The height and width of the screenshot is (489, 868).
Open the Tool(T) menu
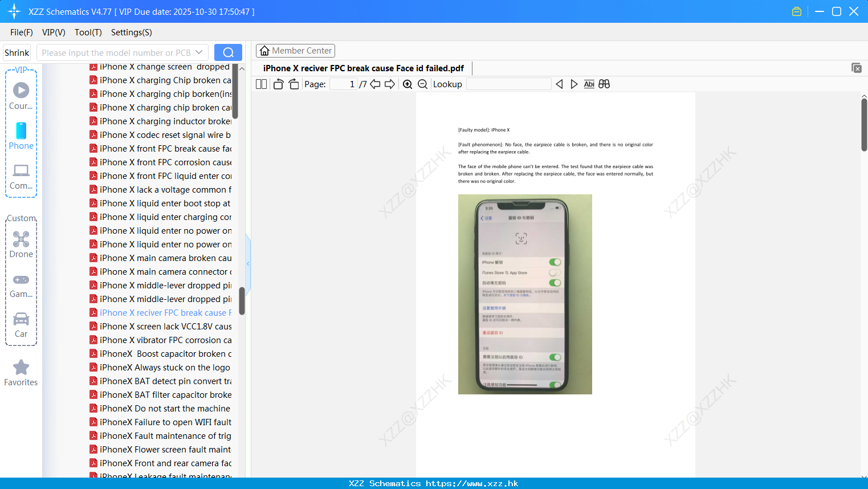click(x=88, y=32)
